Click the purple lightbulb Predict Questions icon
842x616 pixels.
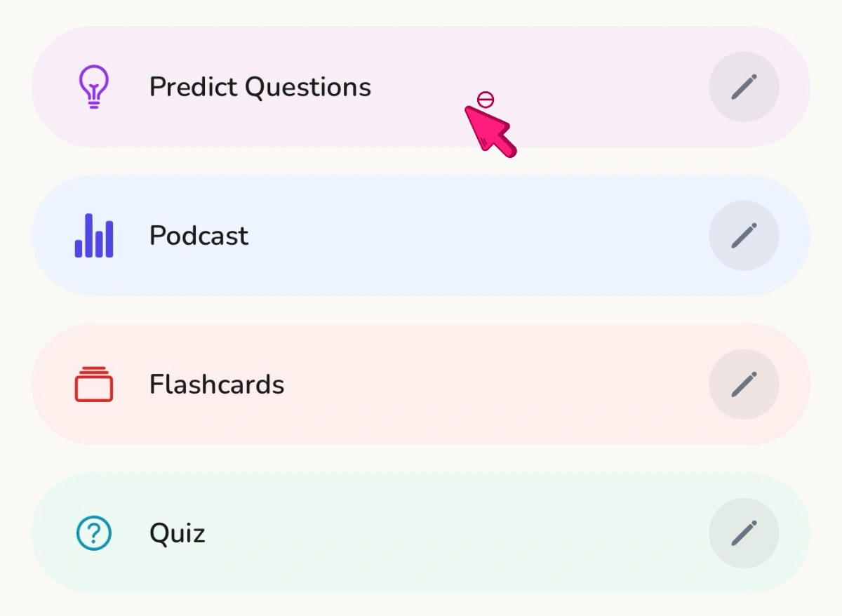click(x=93, y=87)
